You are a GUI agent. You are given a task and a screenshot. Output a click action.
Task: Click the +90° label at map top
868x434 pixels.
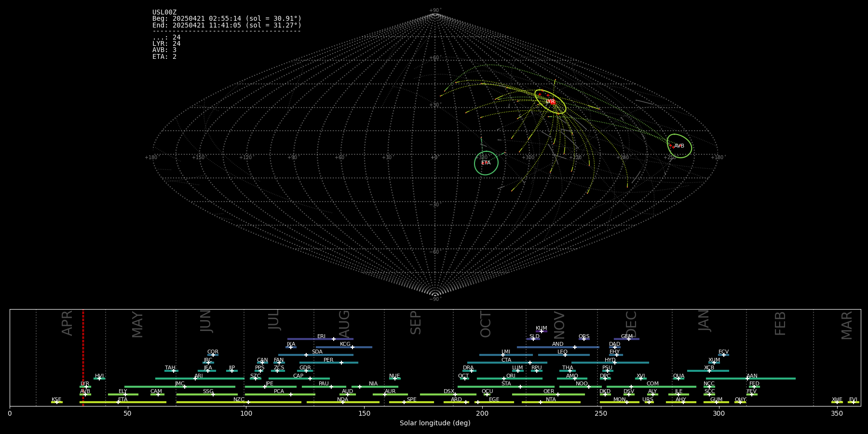pyautogui.click(x=435, y=10)
